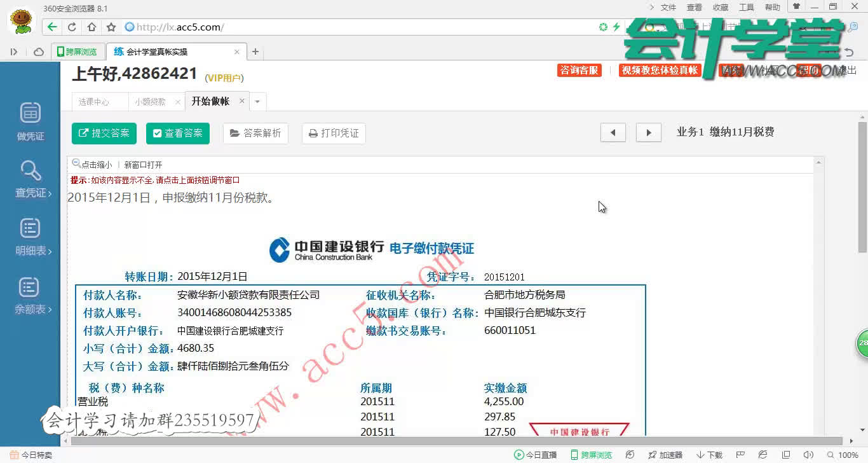Open 今日直播 in the status bar
The height and width of the screenshot is (463, 868).
[536, 455]
